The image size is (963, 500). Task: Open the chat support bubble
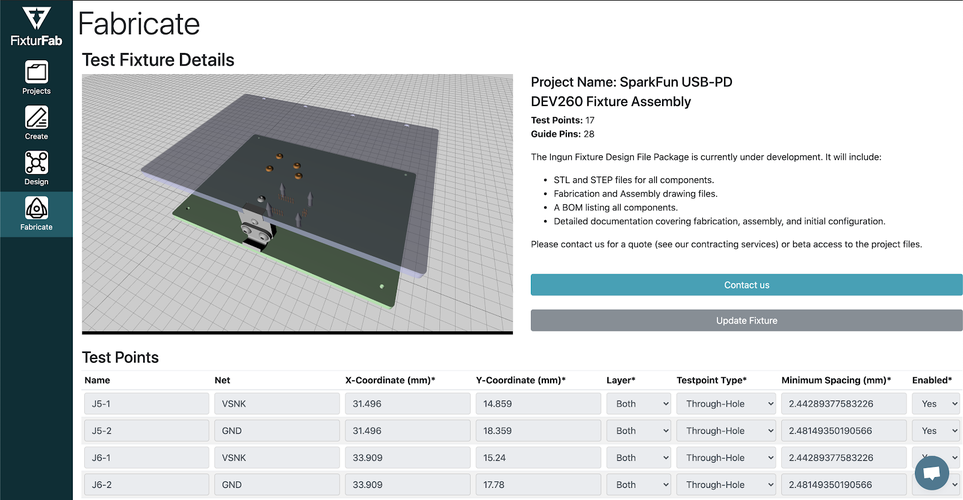[932, 473]
